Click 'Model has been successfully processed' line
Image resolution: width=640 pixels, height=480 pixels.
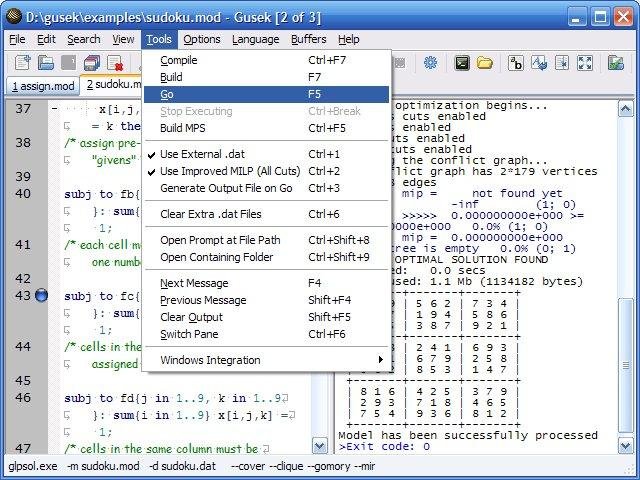pyautogui.click(x=468, y=435)
